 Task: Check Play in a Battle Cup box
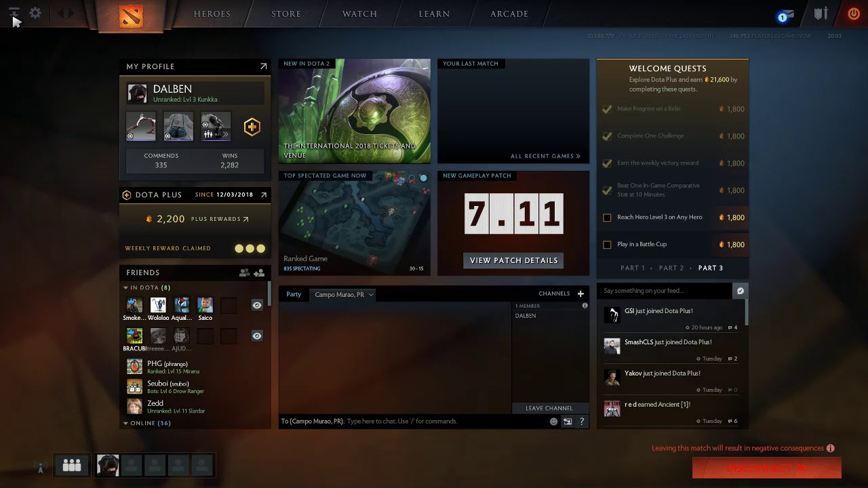click(607, 245)
